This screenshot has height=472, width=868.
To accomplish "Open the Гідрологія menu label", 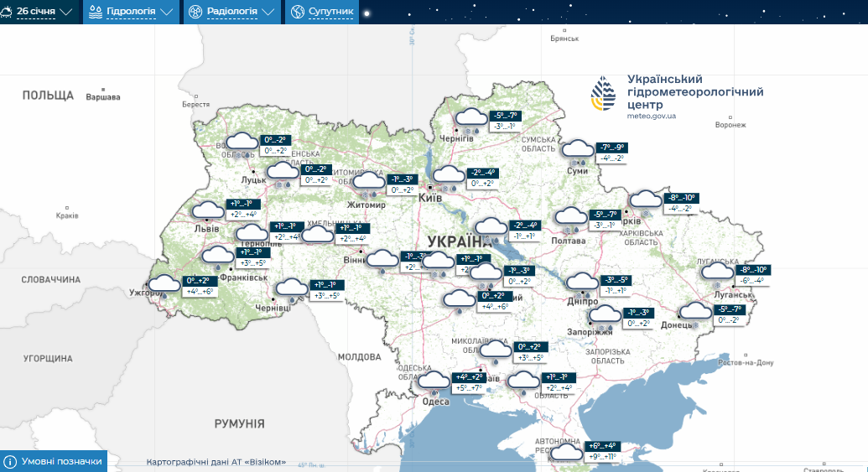I will [x=130, y=12].
